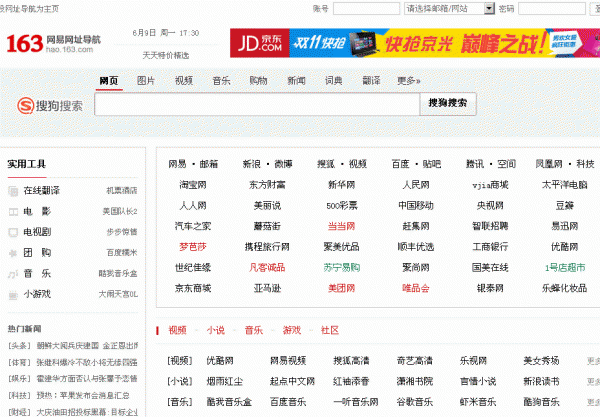This screenshot has height=417, width=600.
Task: Click the TV icon beside 电视剧
Action: pos(13,232)
